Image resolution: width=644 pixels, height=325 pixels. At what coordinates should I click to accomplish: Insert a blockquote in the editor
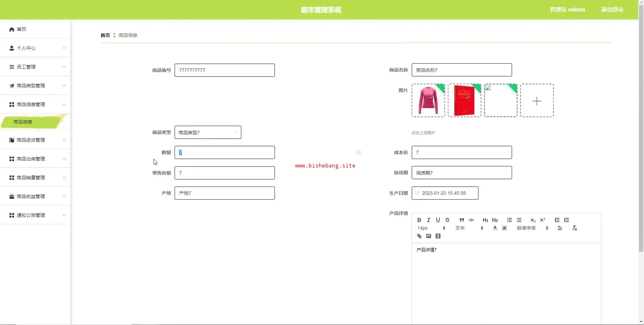462,220
